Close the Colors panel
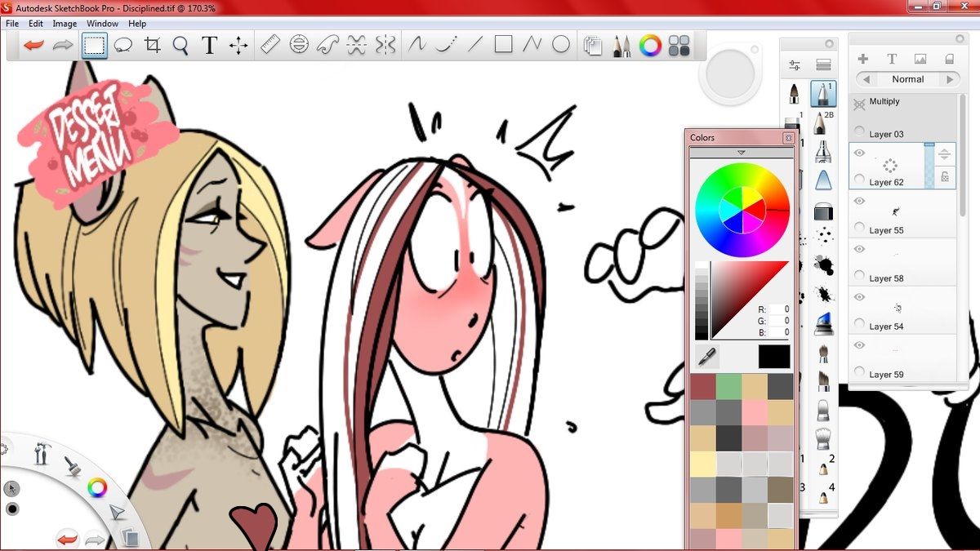This screenshot has width=980, height=551. pos(788,138)
